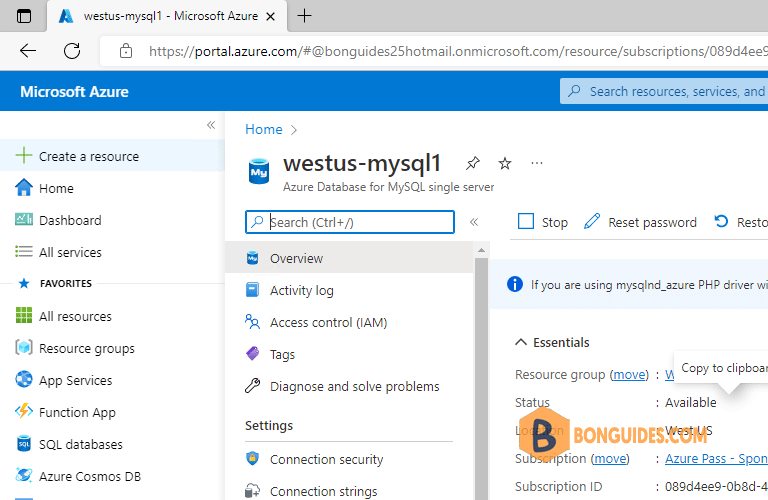Viewport: 768px width, 500px height.
Task: Collapse the Essentials section
Action: point(521,342)
